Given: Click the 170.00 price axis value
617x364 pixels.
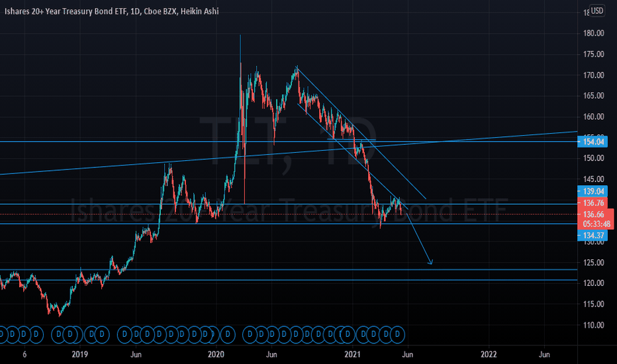Looking at the screenshot, I should [593, 75].
